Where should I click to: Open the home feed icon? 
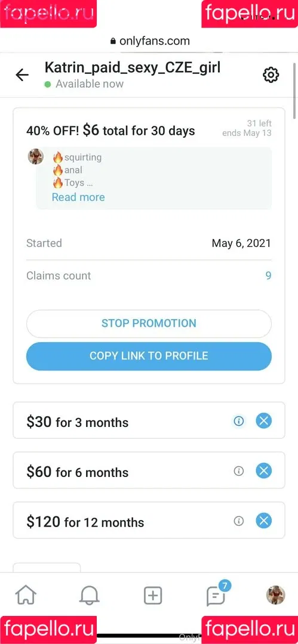click(26, 595)
